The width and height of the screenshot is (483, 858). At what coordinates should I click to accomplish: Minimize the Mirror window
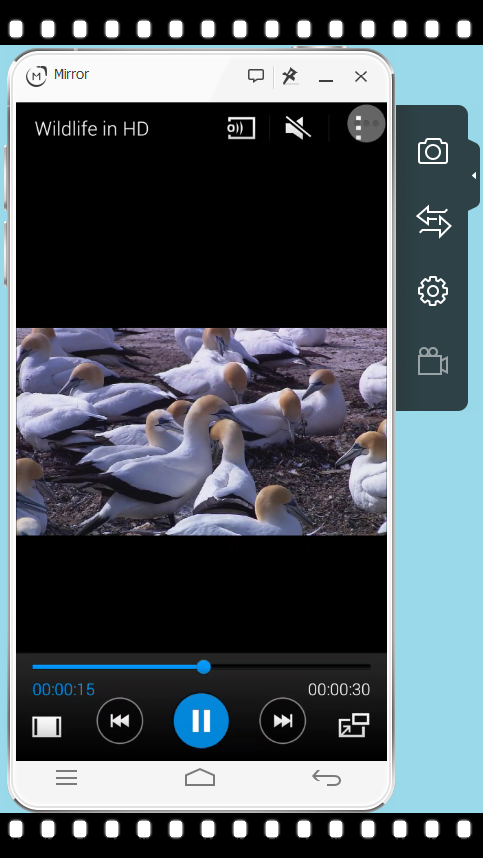click(x=326, y=80)
